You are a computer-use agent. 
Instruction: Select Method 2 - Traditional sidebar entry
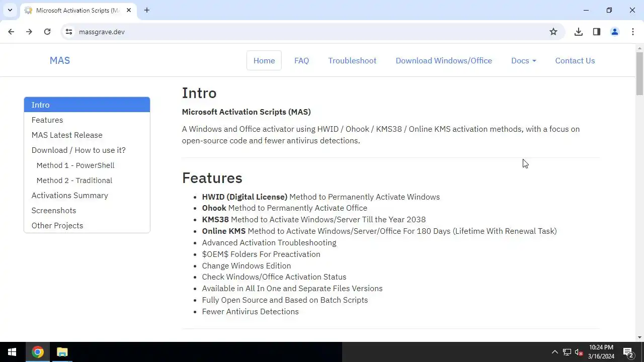[x=87, y=180]
